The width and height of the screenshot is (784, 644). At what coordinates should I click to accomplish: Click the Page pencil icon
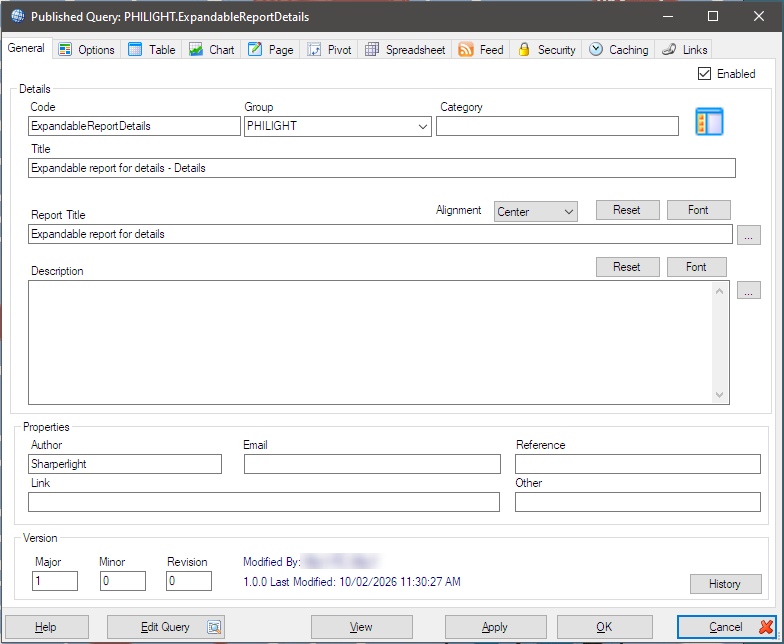pos(255,49)
